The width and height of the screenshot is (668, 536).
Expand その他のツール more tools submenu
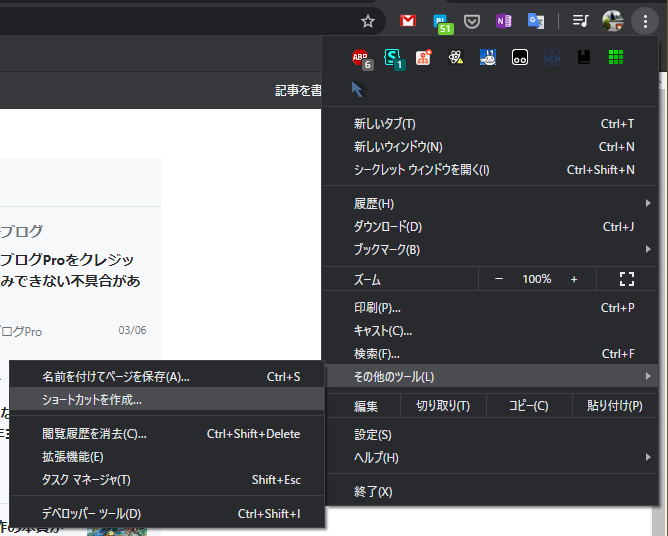click(490, 377)
